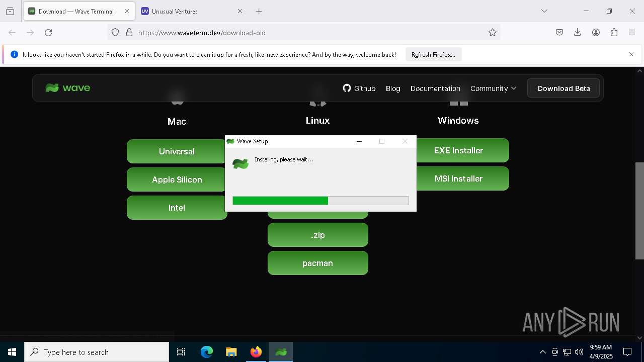Open network settings tray icon
This screenshot has width=644, height=362.
click(567, 352)
